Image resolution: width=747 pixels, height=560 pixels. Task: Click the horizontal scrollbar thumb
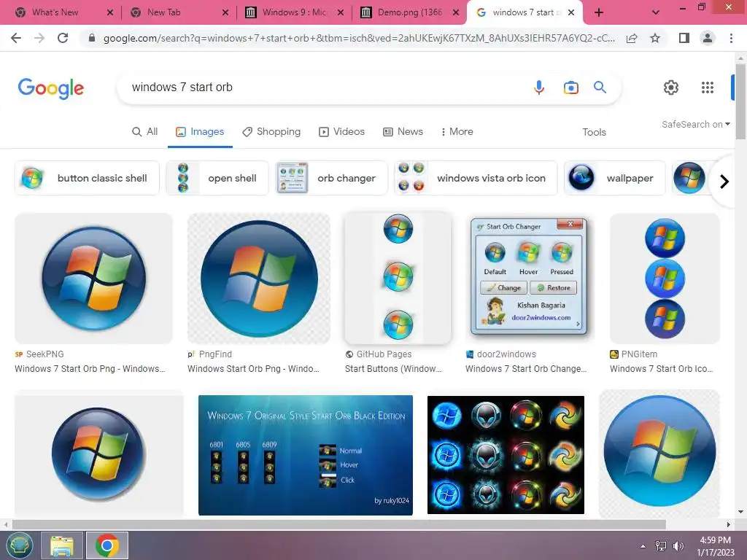point(338,524)
